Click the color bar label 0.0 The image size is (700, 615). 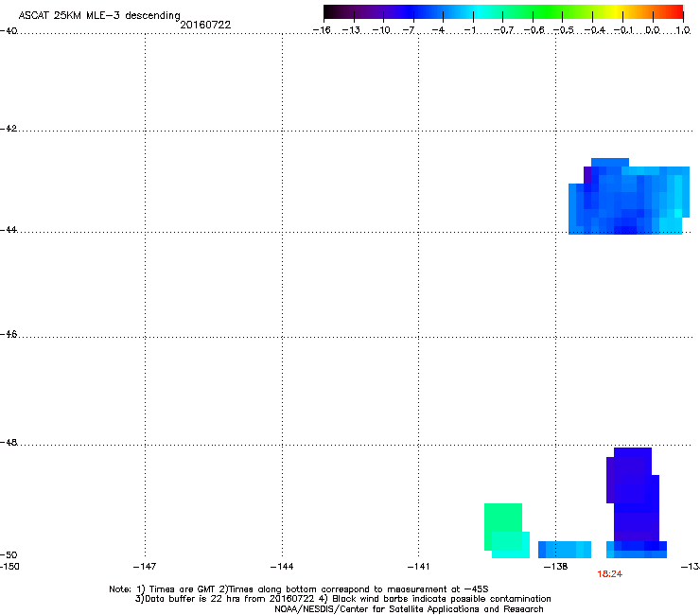tap(653, 30)
